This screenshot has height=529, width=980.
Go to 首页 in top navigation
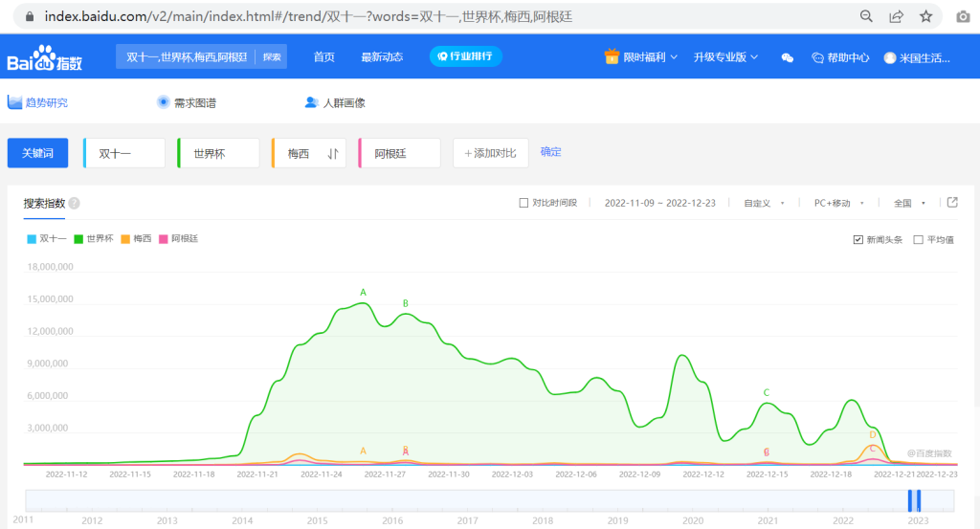tap(323, 56)
